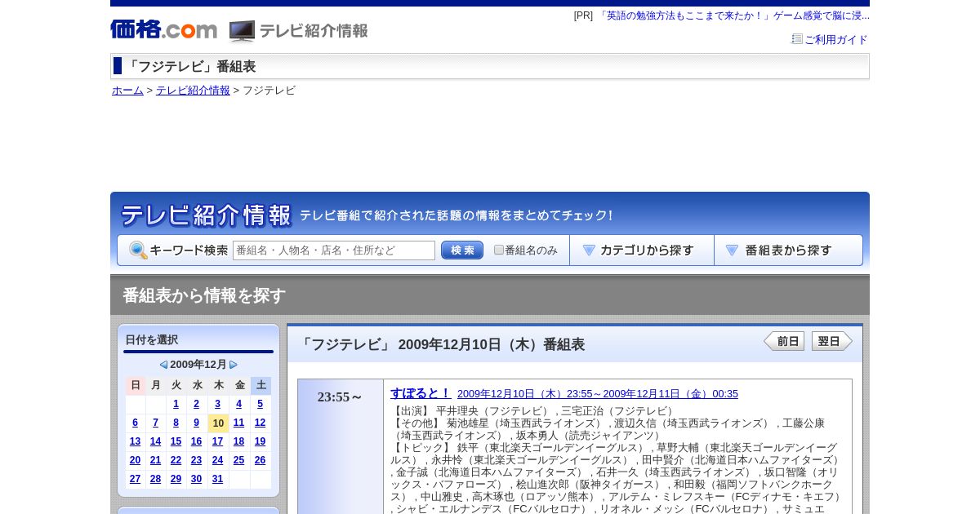
Task: Select December 14 in calendar
Action: pos(155,441)
